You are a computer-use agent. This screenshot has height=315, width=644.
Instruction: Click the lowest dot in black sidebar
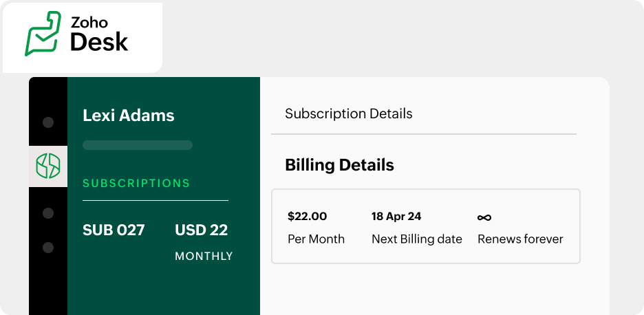[x=48, y=247]
